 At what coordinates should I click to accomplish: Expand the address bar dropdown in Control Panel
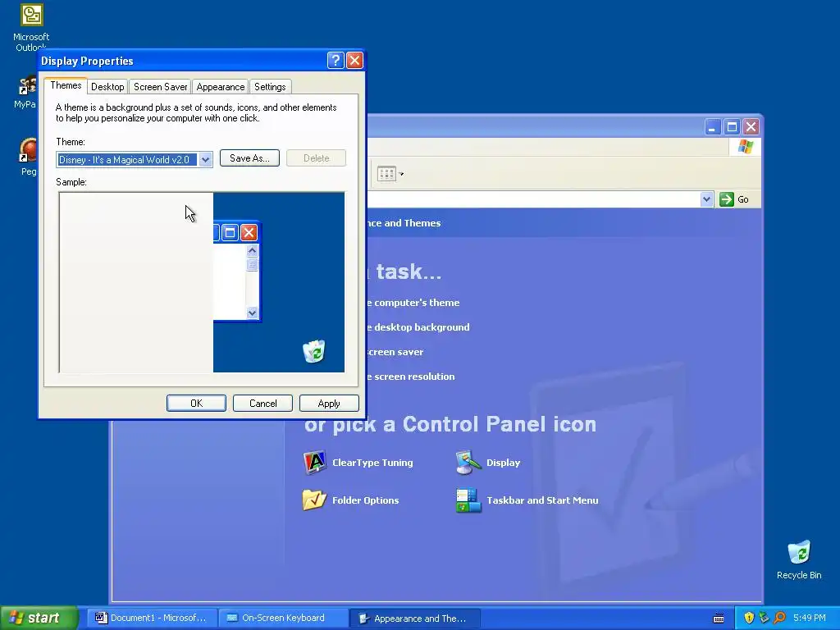coord(706,199)
